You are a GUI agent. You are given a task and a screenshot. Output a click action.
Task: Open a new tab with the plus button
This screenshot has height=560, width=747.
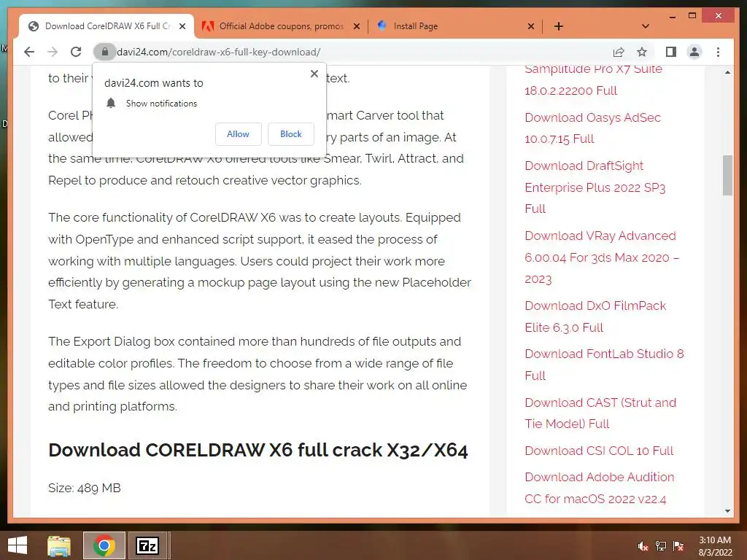(x=559, y=26)
